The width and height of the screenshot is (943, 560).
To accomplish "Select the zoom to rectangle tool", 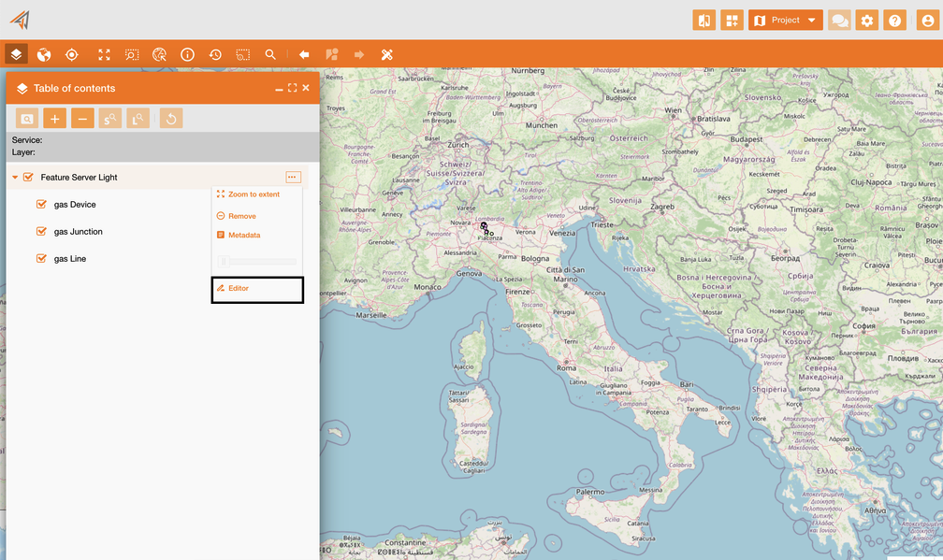I will pyautogui.click(x=132, y=54).
